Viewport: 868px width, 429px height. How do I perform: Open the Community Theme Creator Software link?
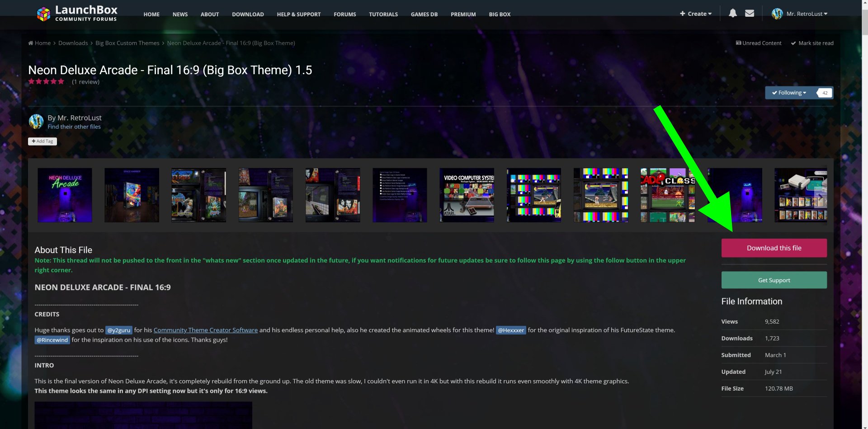pos(206,330)
